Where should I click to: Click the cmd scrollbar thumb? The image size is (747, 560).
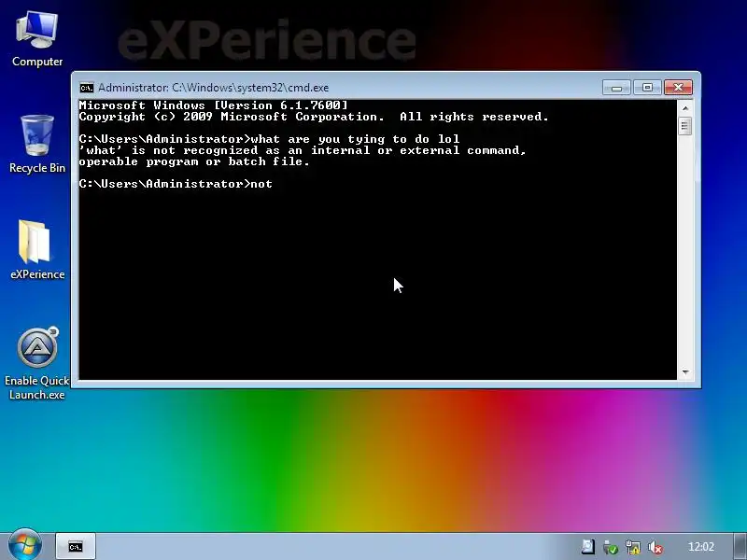point(685,126)
